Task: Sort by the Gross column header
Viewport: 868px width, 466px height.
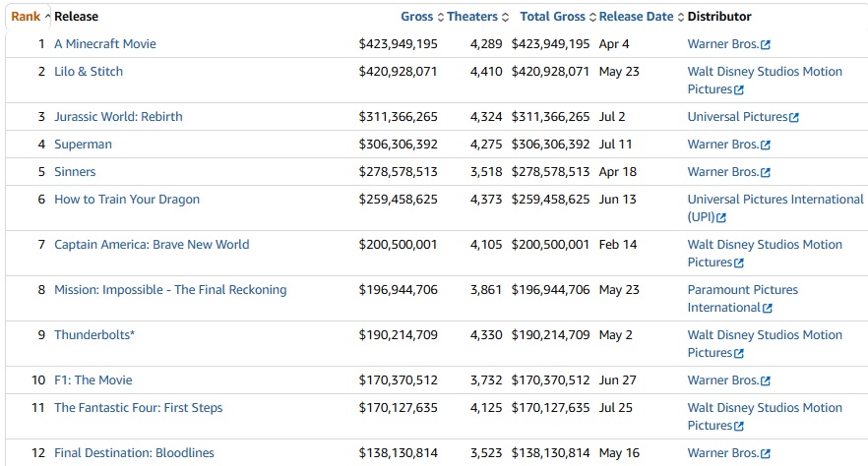Action: [422, 17]
